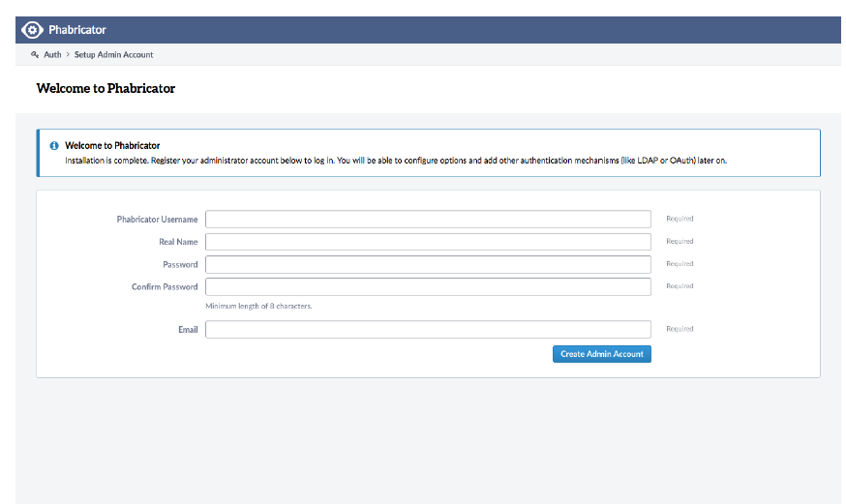846x504 pixels.
Task: Click the 'Real Name' label
Action: (x=178, y=242)
